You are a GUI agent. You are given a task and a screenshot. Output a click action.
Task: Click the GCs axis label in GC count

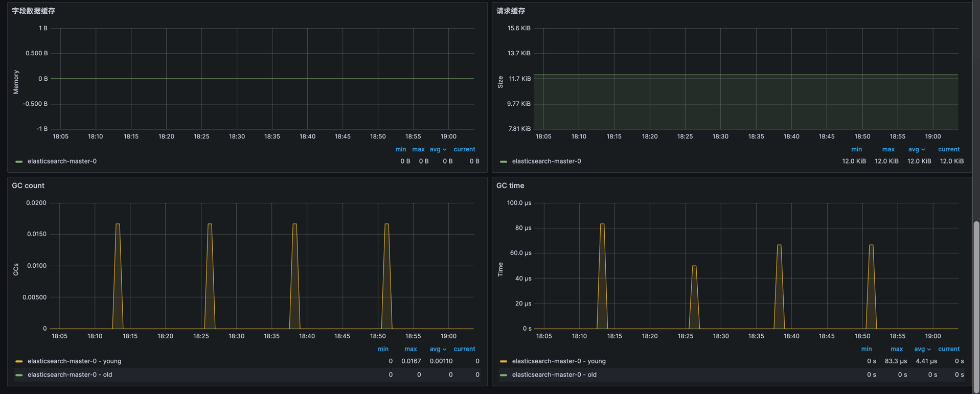pos(16,270)
